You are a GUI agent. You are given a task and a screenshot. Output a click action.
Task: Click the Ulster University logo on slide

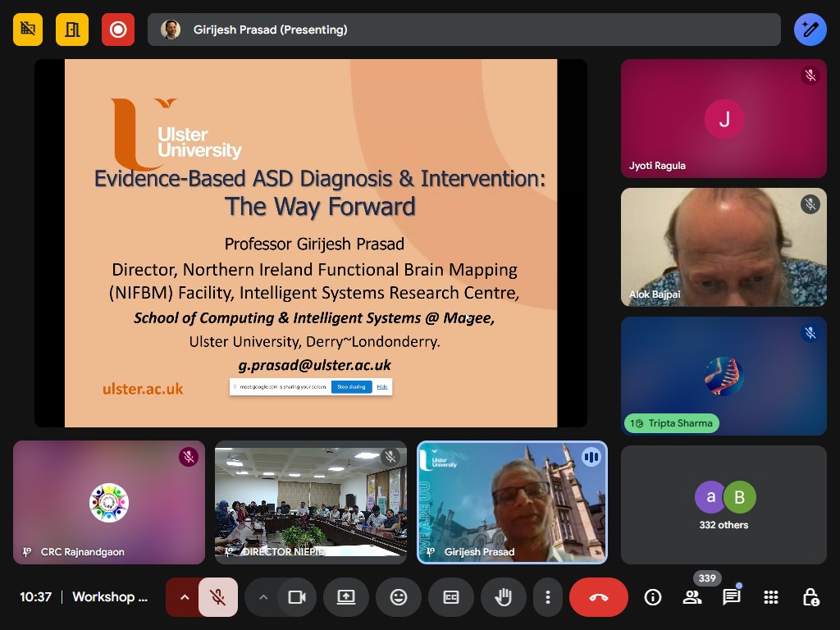pyautogui.click(x=176, y=134)
